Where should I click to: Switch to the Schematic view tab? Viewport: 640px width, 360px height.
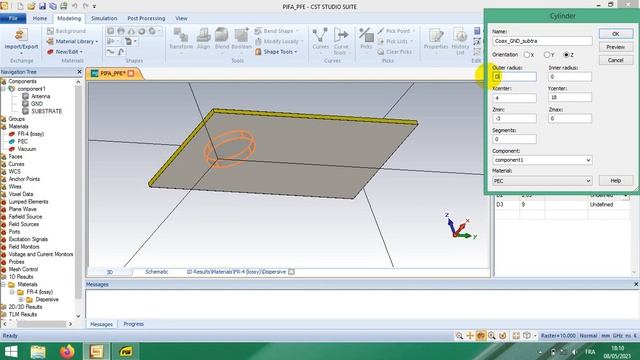point(157,272)
